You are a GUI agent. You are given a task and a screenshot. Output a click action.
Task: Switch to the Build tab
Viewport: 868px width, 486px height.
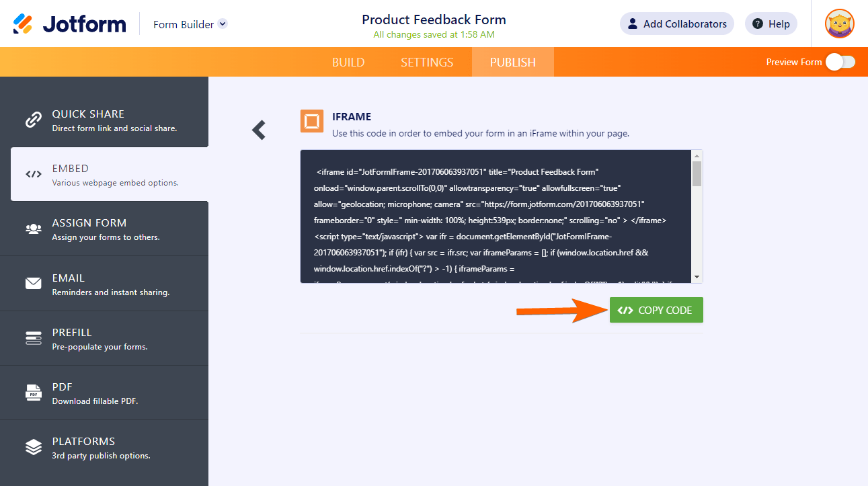348,62
